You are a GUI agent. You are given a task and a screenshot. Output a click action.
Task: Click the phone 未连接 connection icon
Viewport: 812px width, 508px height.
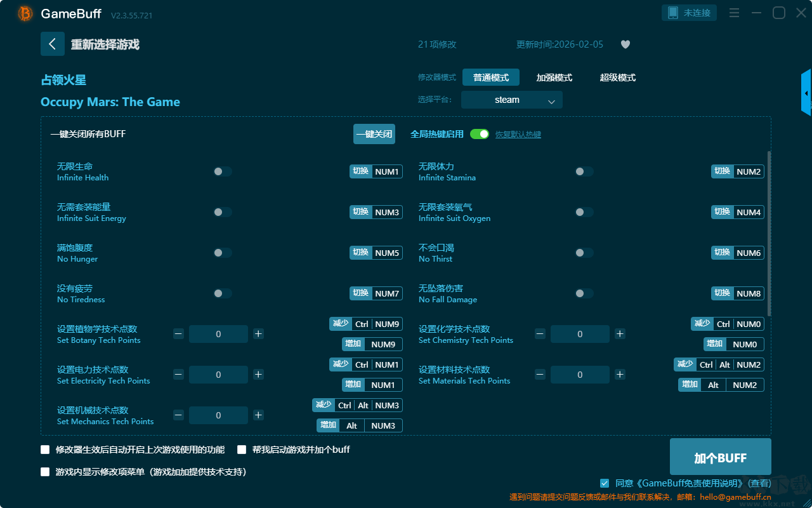point(690,13)
